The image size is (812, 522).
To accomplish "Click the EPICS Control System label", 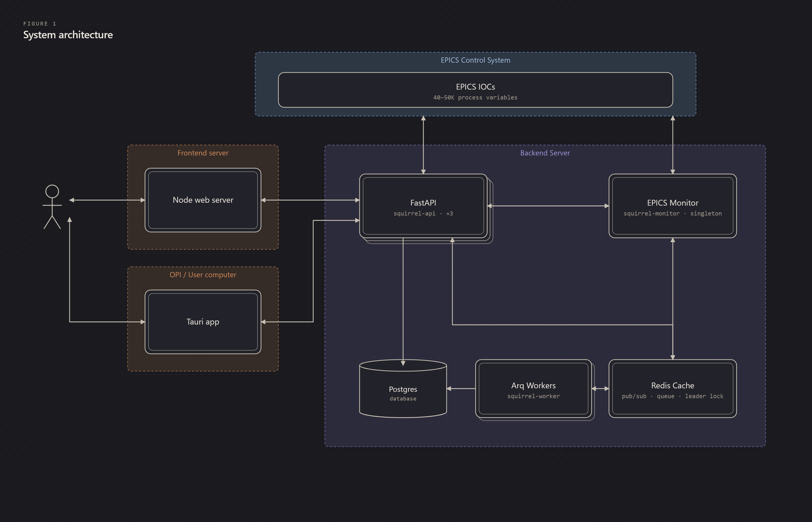I will coord(475,60).
